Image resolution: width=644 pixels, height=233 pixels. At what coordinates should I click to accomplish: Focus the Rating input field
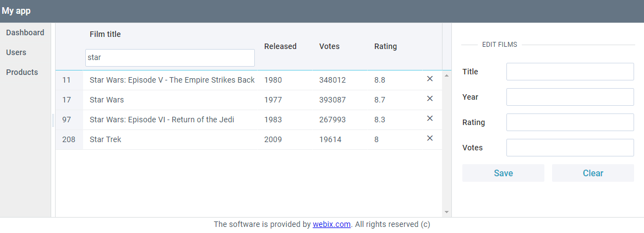click(x=570, y=122)
